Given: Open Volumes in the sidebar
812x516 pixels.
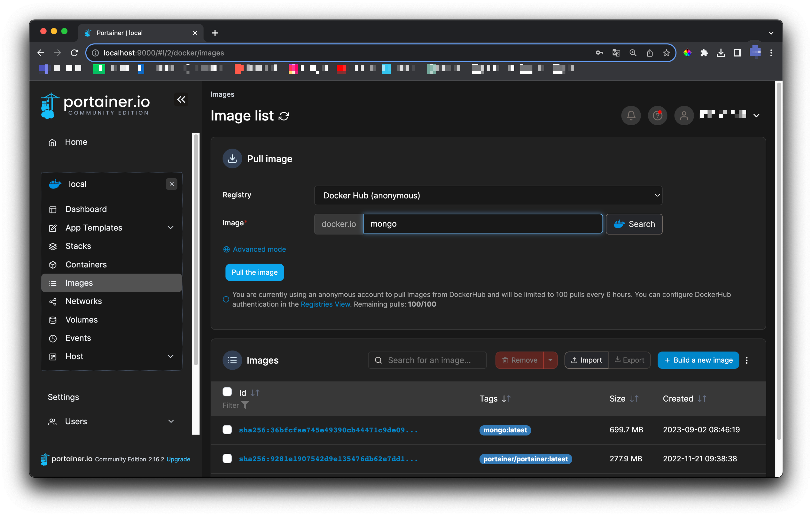Looking at the screenshot, I should tap(81, 320).
